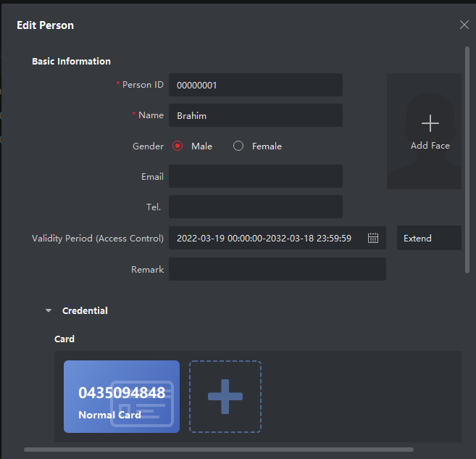The image size is (476, 459).
Task: Focus the Email input field
Action: click(255, 176)
